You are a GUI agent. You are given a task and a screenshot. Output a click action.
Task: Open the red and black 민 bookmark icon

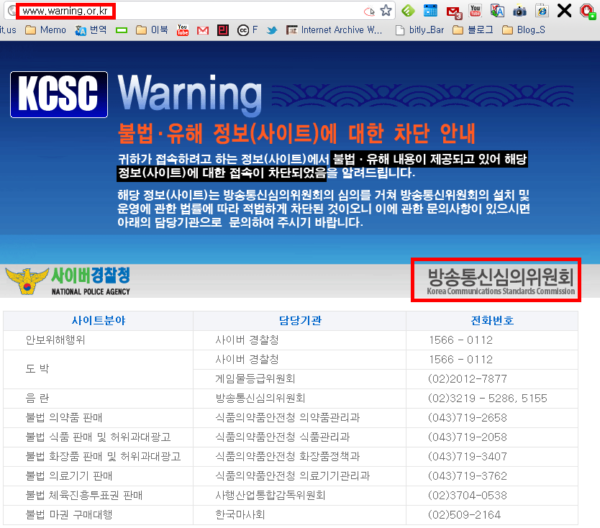(x=223, y=30)
